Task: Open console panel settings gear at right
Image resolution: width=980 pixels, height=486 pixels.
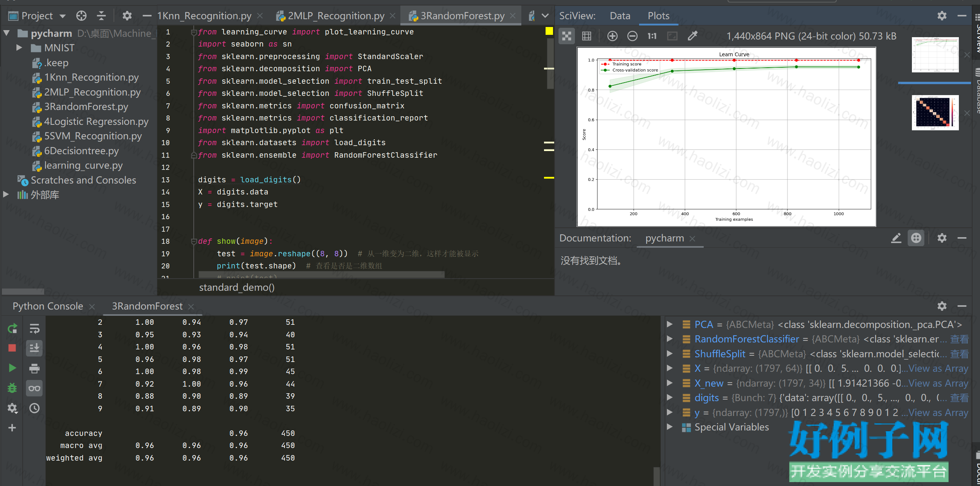Action: (942, 306)
